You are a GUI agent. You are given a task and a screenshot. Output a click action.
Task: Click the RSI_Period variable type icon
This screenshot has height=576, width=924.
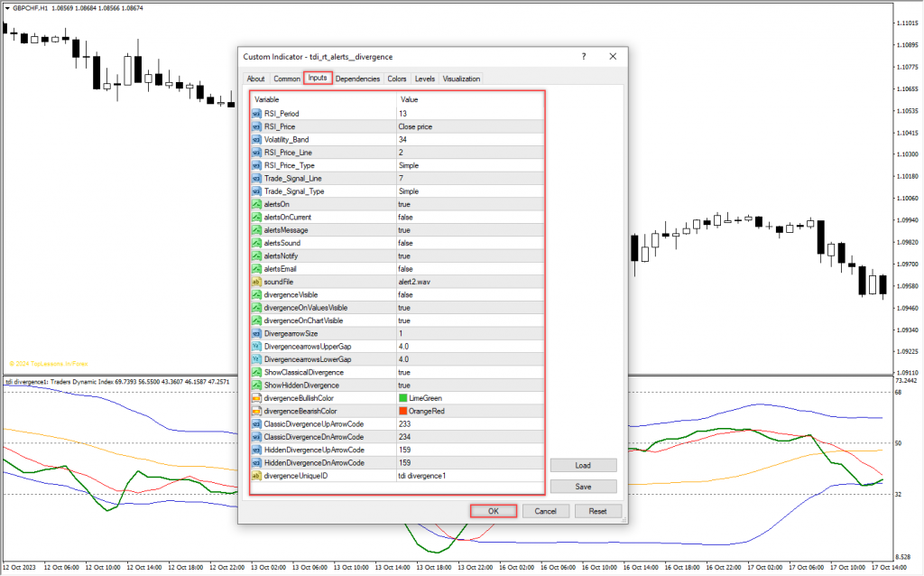point(257,114)
